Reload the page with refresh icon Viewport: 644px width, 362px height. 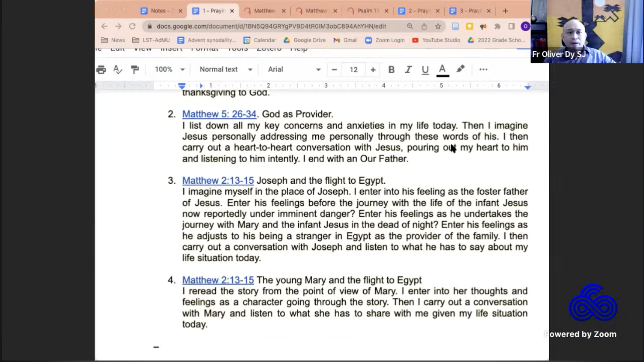[132, 26]
